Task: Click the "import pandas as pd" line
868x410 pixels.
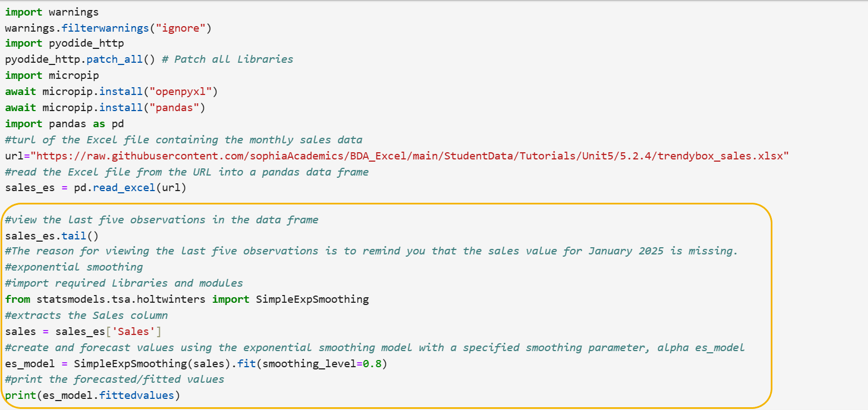Action: click(x=64, y=123)
